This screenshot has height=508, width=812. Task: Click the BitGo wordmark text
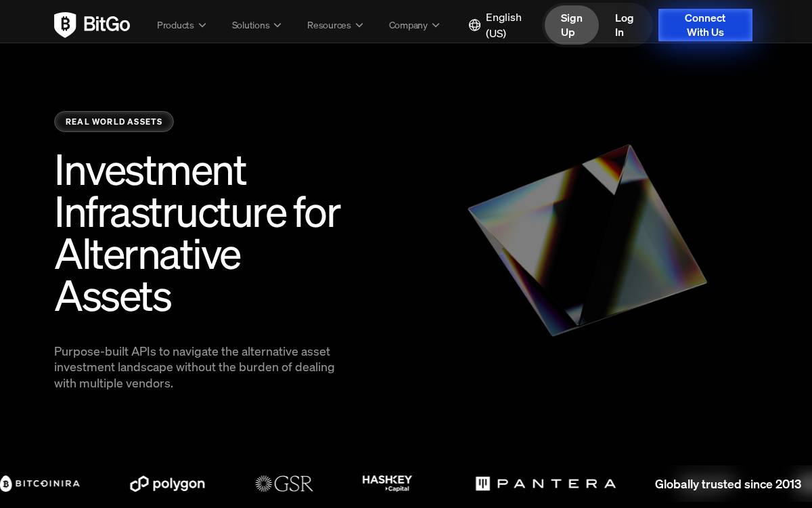(106, 25)
